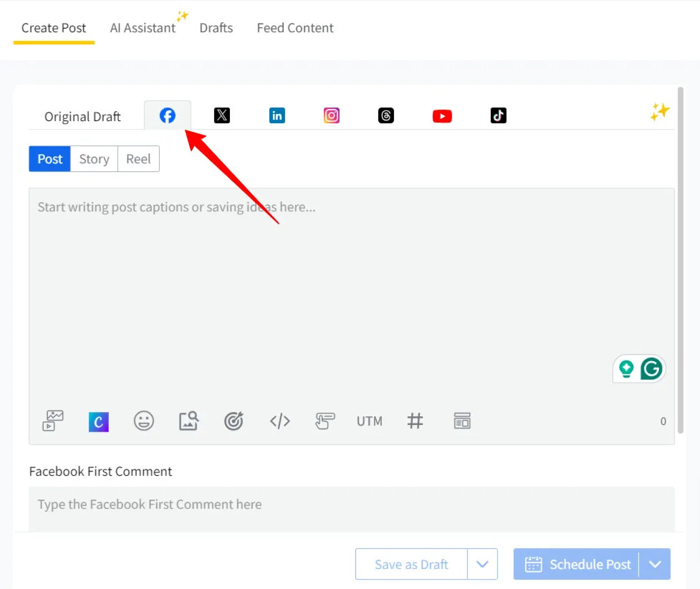Screen dimensions: 700x589
Task: Choose the Reel format option
Action: 138,158
